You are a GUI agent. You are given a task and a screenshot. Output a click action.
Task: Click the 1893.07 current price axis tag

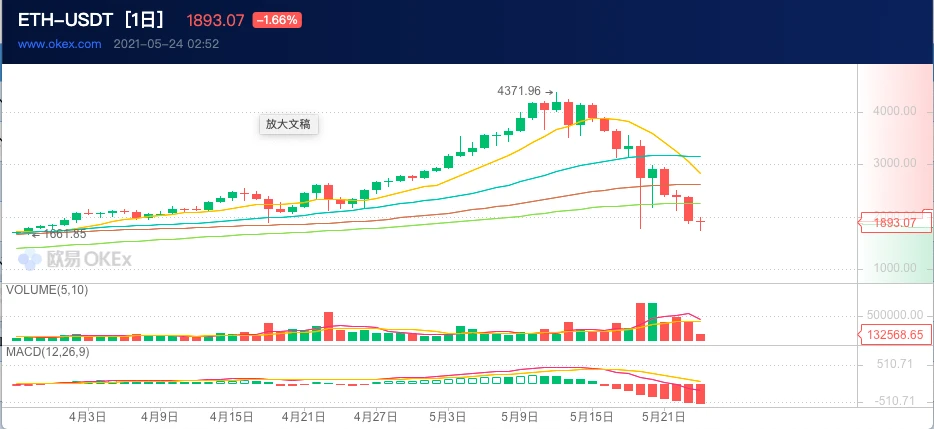(895, 223)
